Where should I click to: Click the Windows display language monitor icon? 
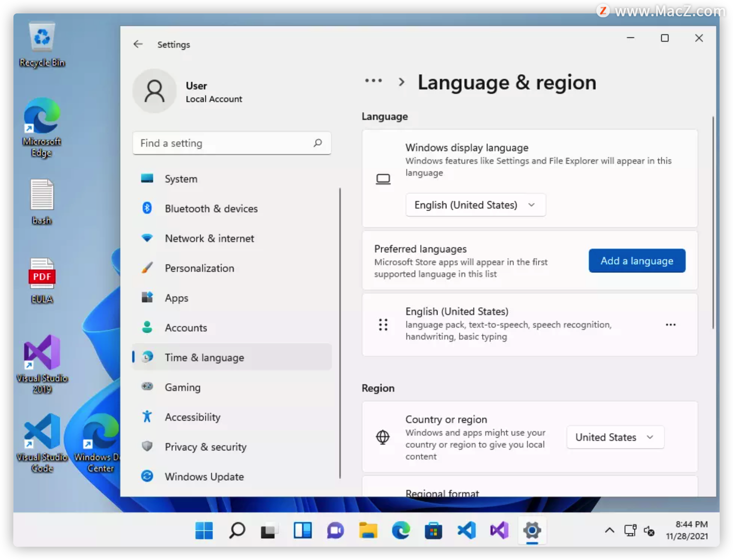click(383, 179)
